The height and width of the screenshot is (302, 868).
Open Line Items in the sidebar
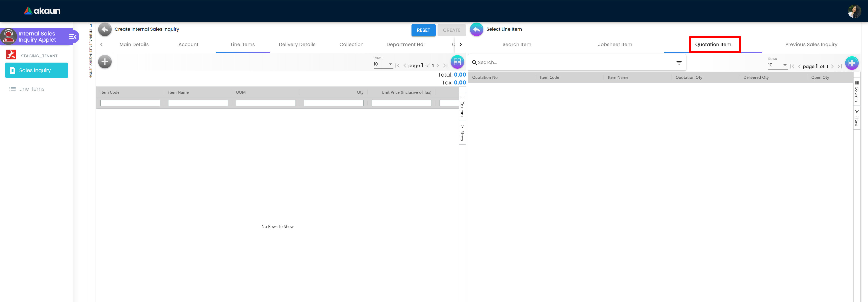pos(32,89)
